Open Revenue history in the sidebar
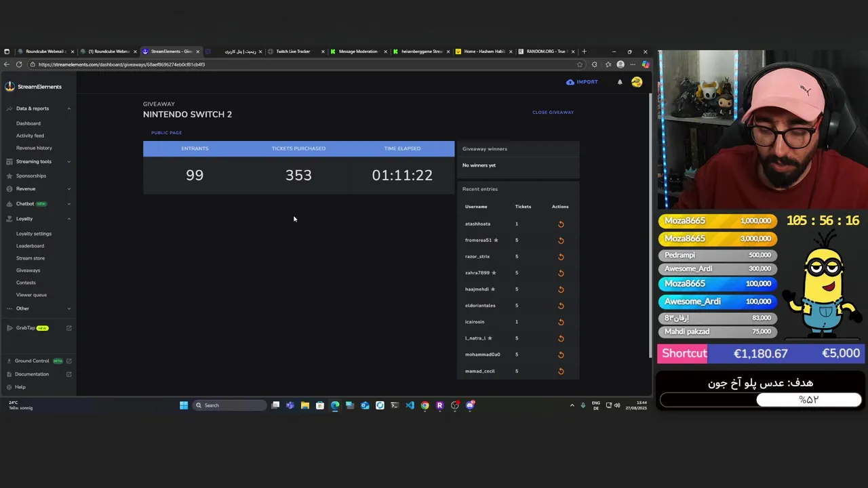This screenshot has width=868, height=488. coord(34,148)
